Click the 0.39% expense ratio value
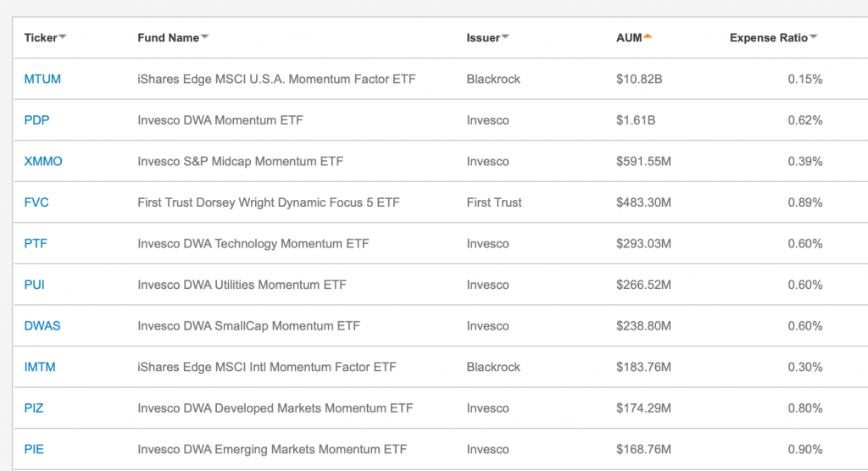The image size is (868, 471). click(805, 161)
